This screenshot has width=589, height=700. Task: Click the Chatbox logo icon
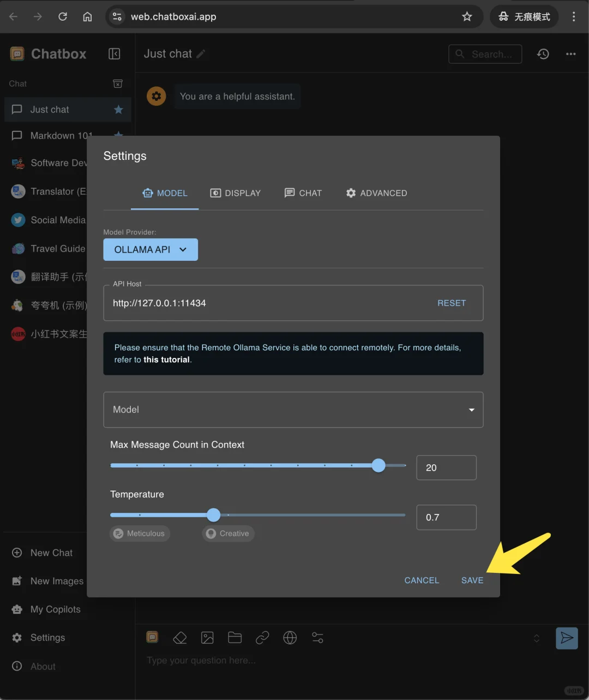point(17,53)
